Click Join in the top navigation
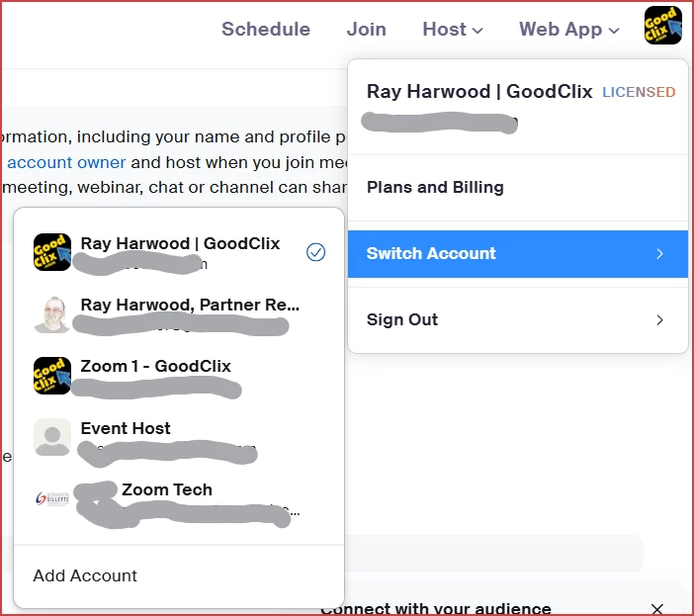Image resolution: width=694 pixels, height=616 pixels. tap(366, 30)
